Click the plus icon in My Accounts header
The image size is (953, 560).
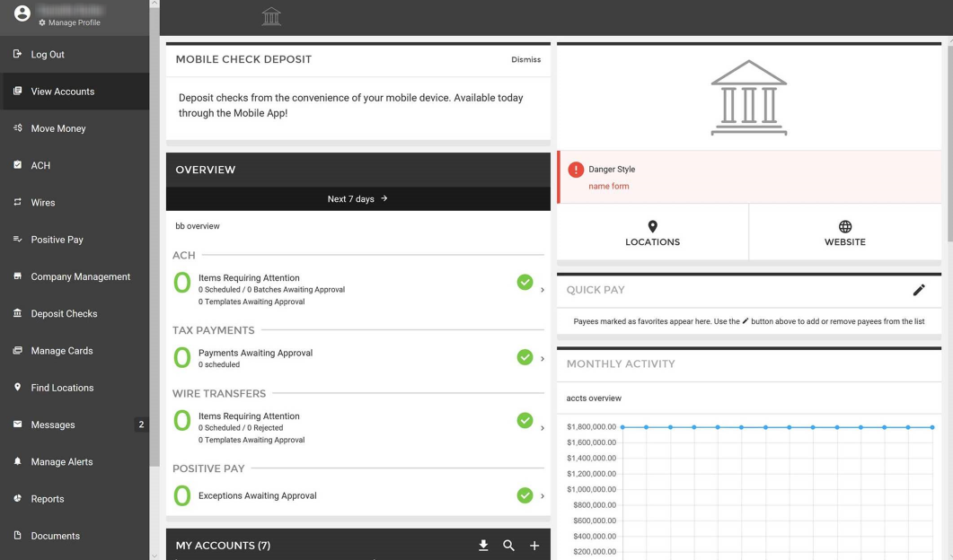coord(534,546)
